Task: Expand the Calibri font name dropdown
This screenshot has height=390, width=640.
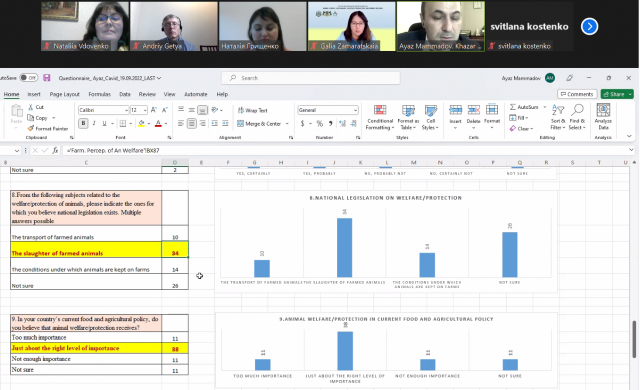Action: pos(126,110)
